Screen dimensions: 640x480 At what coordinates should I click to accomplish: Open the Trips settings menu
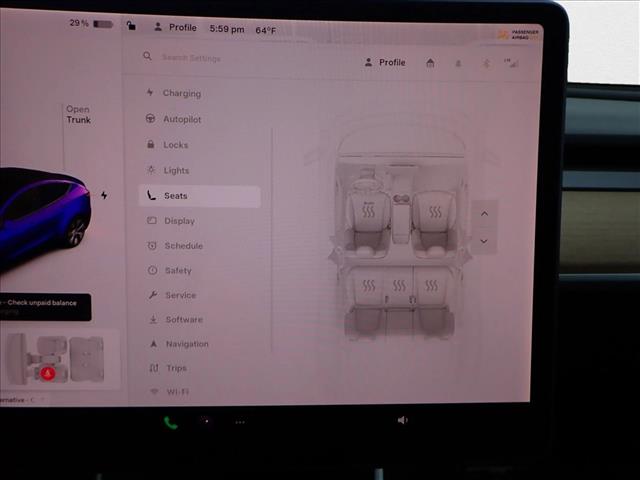tap(168, 368)
